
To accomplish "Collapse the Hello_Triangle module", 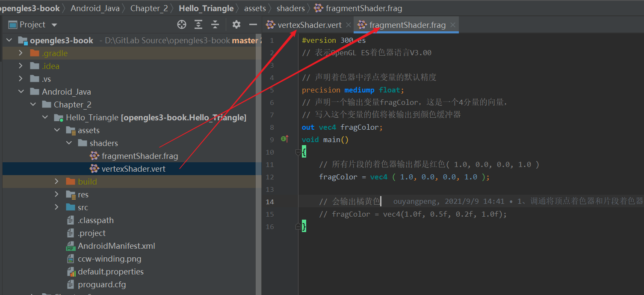I will pos(44,117).
